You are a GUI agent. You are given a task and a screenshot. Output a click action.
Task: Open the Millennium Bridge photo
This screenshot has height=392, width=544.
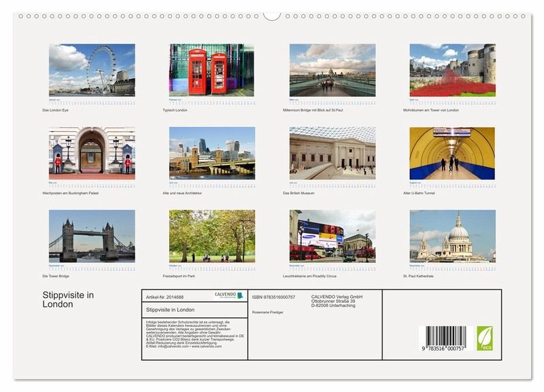pos(332,70)
